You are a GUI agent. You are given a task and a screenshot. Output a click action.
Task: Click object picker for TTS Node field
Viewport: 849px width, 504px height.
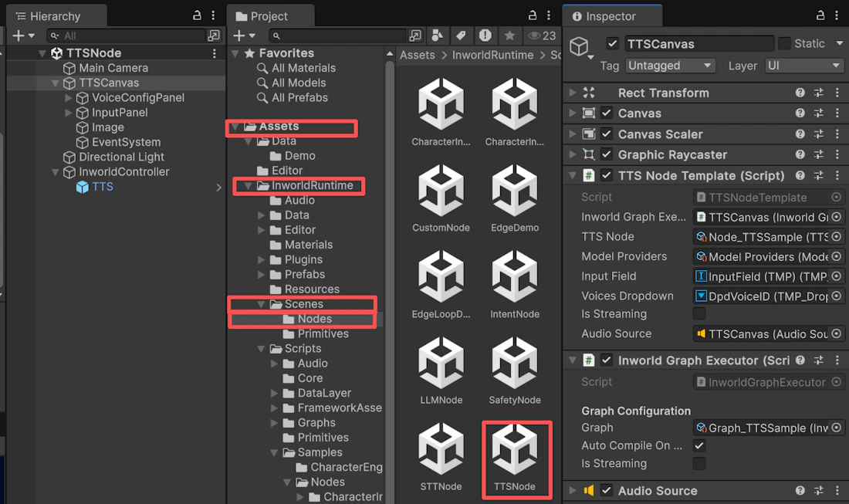tap(837, 237)
